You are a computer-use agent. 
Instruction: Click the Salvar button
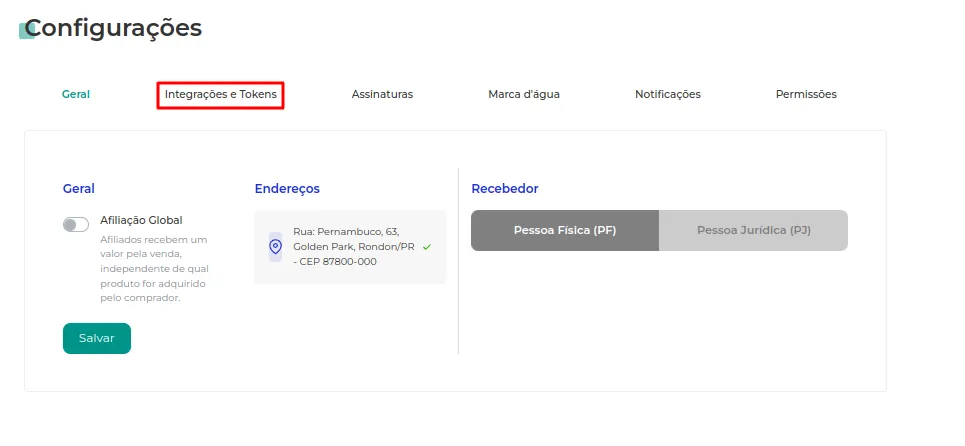click(x=97, y=338)
